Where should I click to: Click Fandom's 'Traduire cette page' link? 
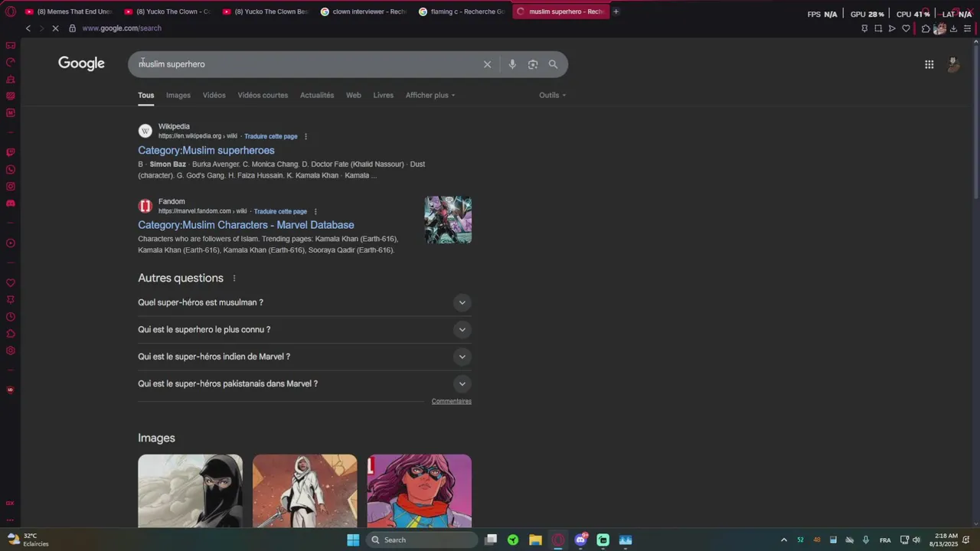(280, 211)
